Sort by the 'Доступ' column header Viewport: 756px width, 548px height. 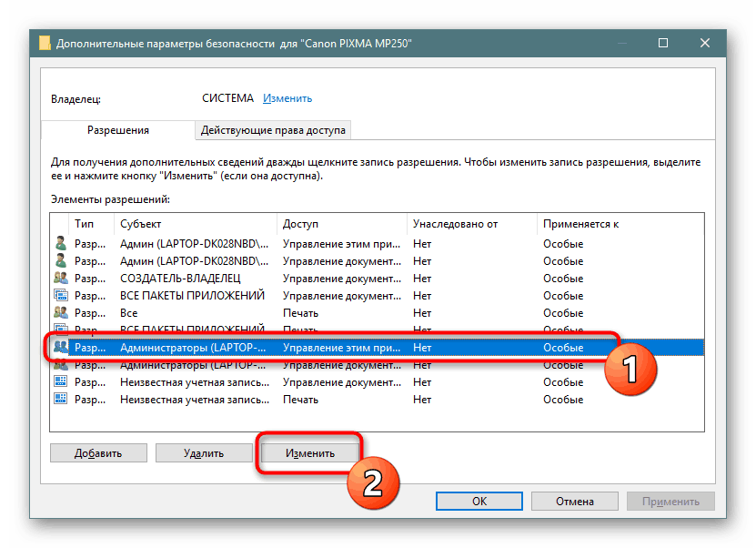342,224
